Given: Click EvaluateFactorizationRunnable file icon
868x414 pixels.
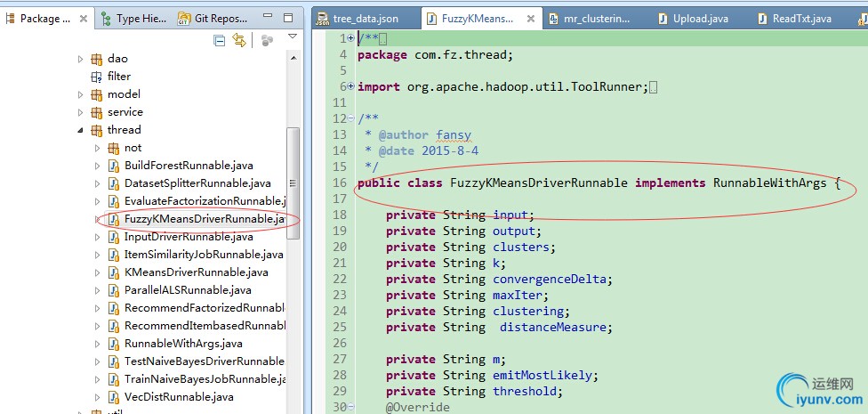Looking at the screenshot, I should 114,201.
